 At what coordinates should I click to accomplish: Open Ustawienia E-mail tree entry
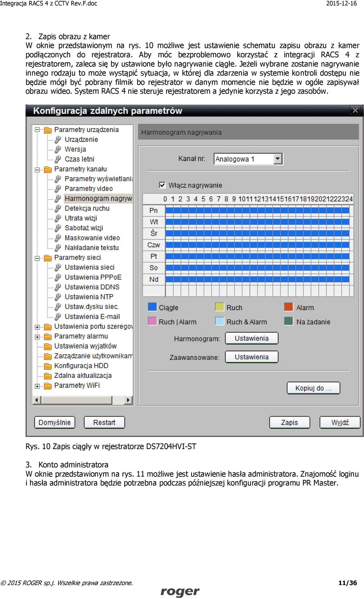(92, 316)
